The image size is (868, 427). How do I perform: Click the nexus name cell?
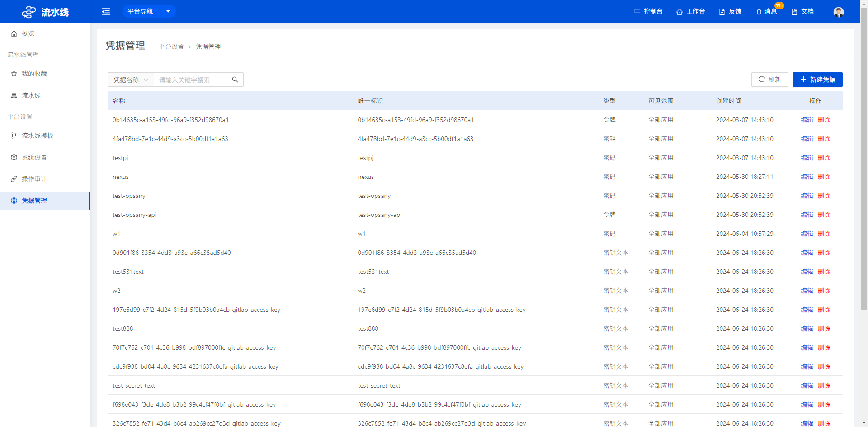121,177
